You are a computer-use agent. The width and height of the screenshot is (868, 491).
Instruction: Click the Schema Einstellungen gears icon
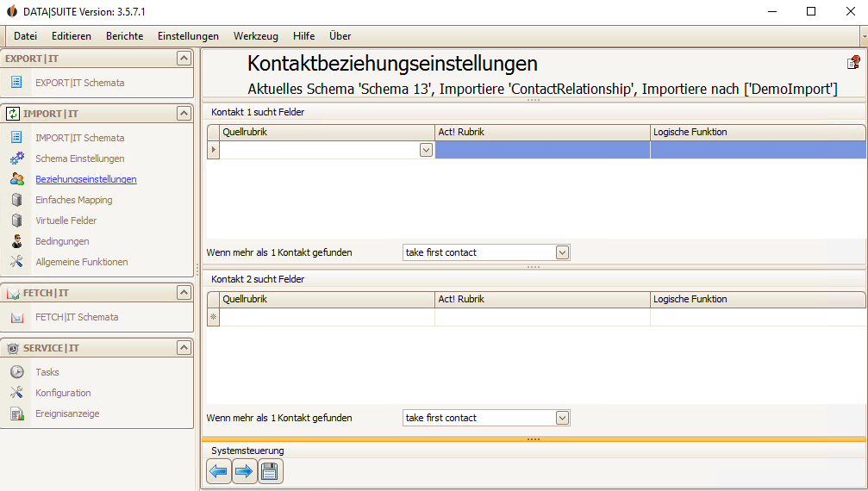[17, 158]
